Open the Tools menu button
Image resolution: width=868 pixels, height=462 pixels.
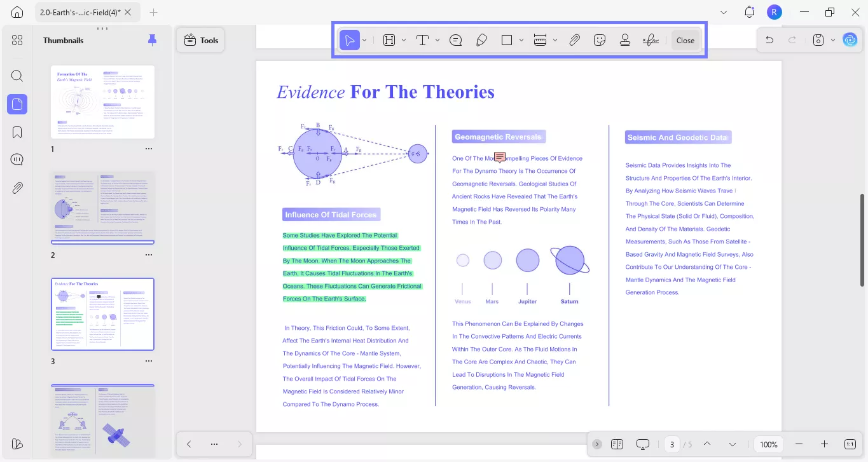201,40
